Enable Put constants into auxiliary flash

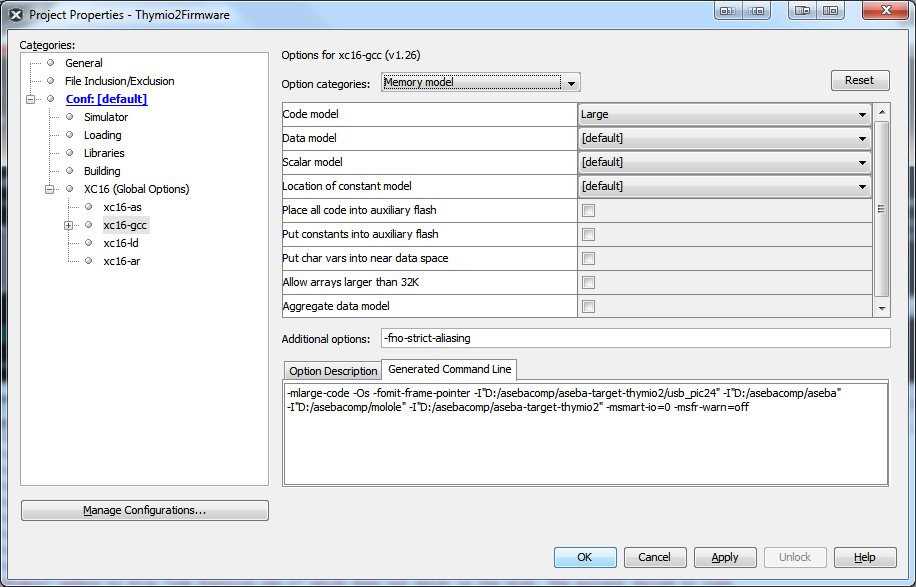coord(588,234)
